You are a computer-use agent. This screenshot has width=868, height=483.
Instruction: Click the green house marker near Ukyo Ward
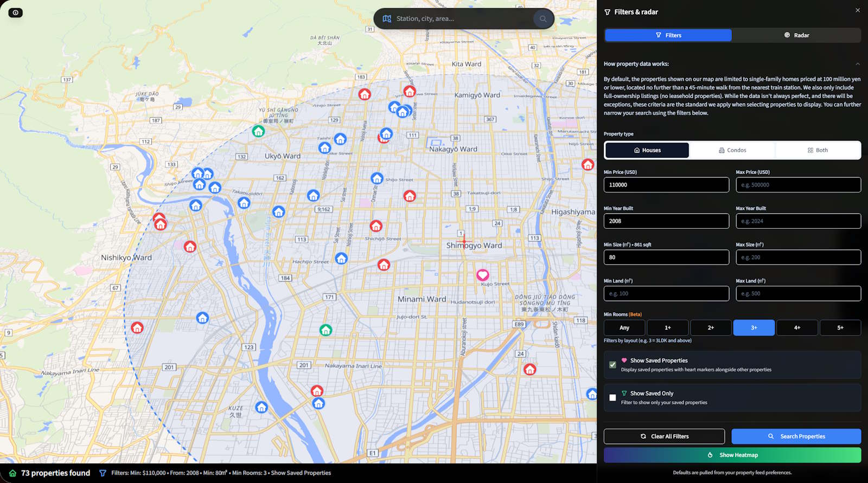pyautogui.click(x=258, y=131)
